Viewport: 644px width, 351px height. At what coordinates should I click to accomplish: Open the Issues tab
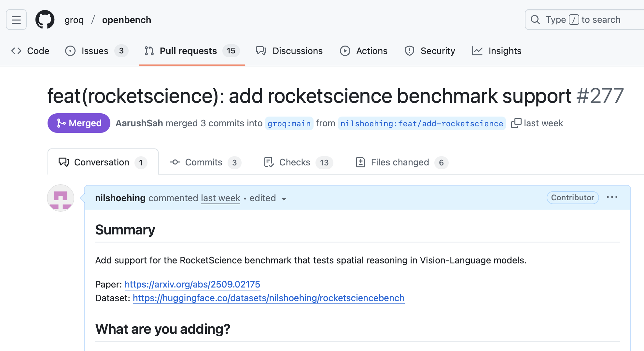point(96,51)
